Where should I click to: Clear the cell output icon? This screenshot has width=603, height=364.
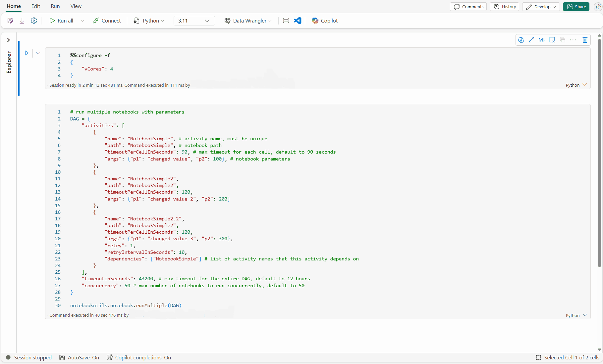pos(552,40)
